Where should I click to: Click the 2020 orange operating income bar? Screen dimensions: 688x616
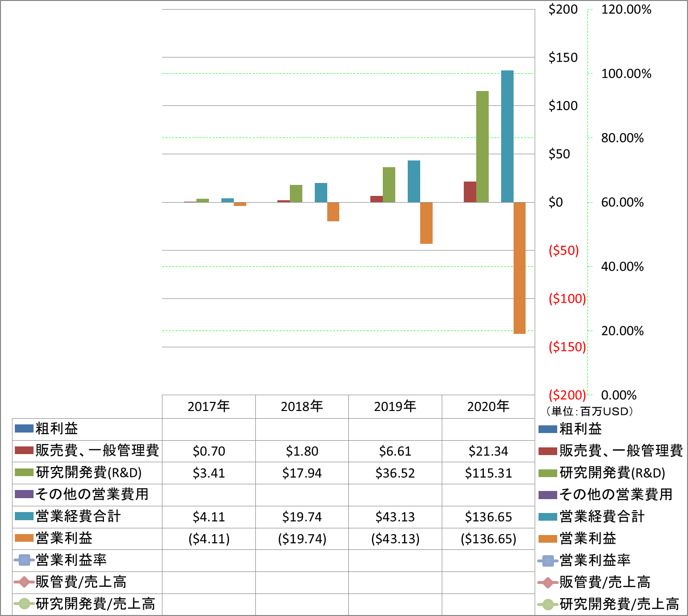519,268
